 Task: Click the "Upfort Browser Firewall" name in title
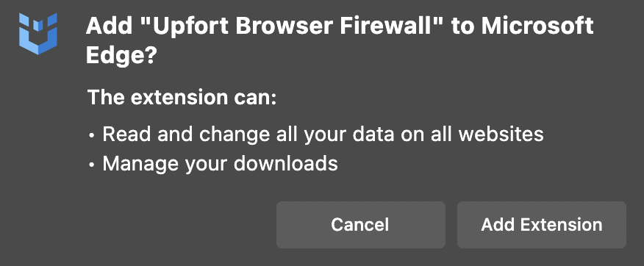point(293,27)
